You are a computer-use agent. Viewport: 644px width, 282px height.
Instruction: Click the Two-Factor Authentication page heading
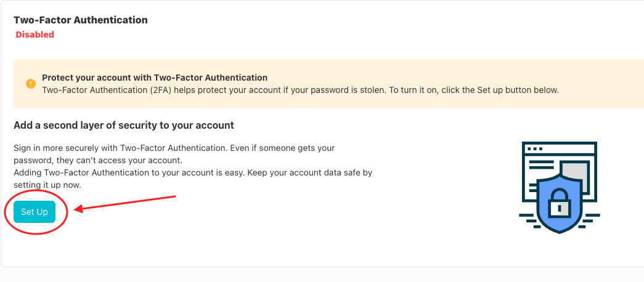(81, 20)
